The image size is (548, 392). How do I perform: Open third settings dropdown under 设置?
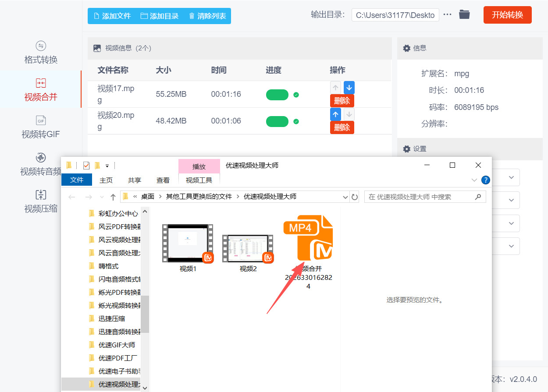(x=511, y=223)
